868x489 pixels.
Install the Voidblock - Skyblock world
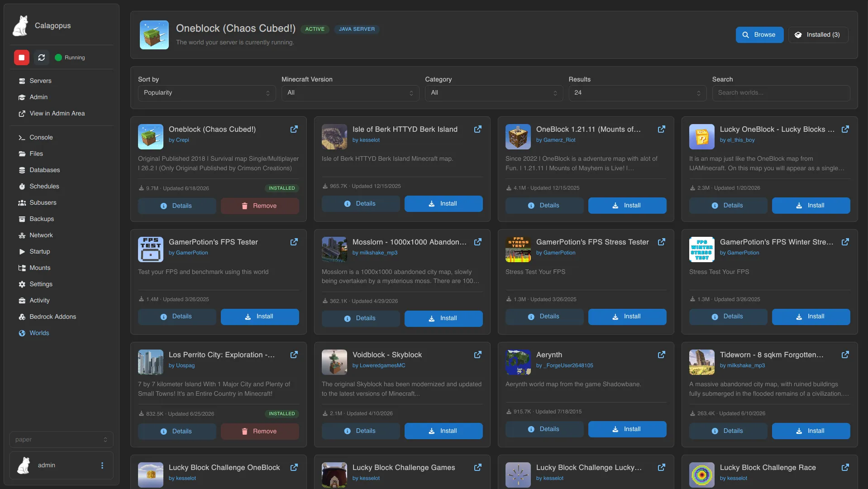point(444,431)
